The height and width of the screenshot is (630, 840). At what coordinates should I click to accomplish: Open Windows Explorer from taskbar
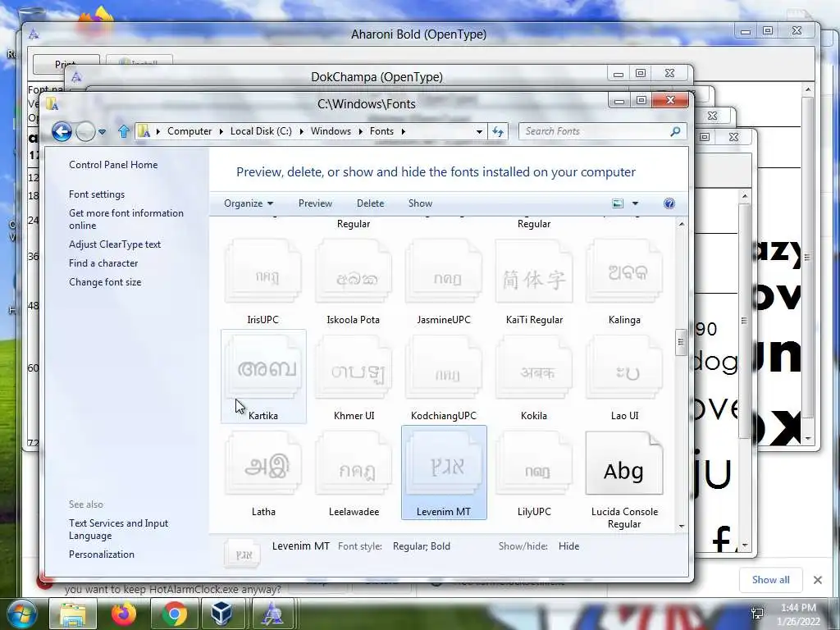(73, 614)
